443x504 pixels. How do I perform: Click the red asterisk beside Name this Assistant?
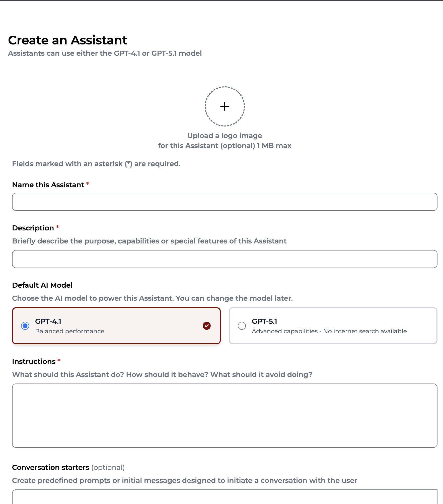pyautogui.click(x=88, y=184)
